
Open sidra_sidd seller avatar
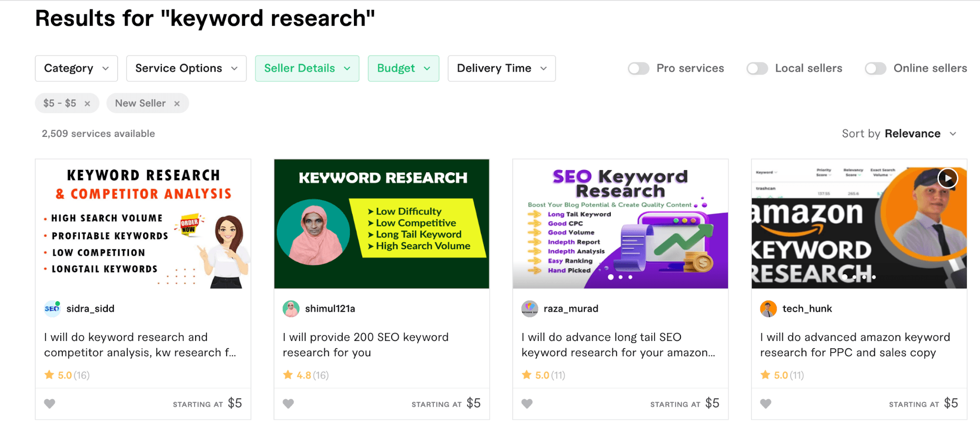point(52,309)
